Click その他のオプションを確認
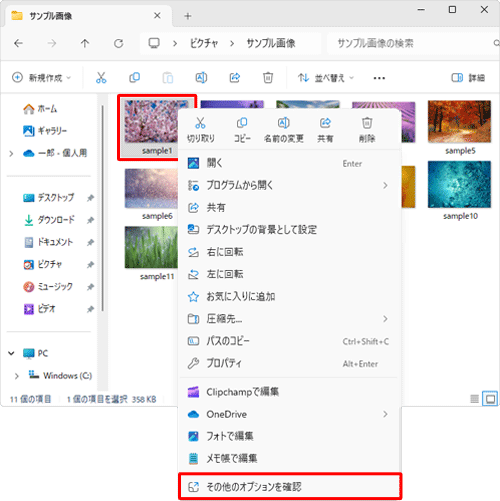Image resolution: width=500 pixels, height=501 pixels. (290, 487)
